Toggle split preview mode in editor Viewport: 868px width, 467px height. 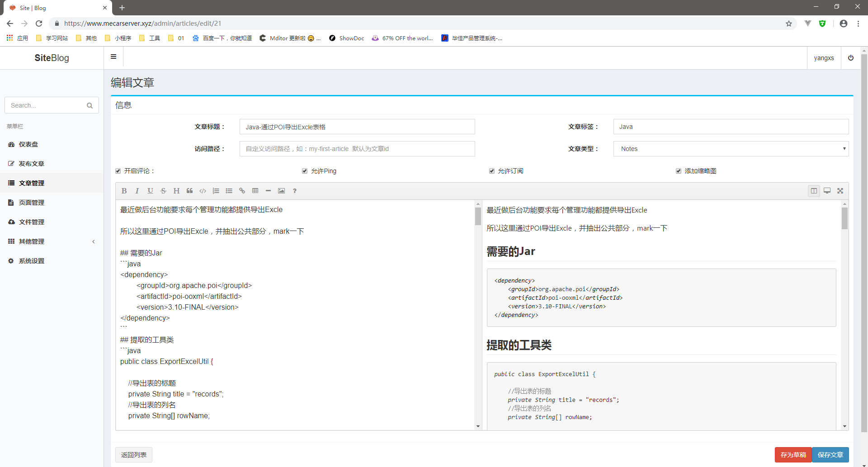tap(814, 191)
